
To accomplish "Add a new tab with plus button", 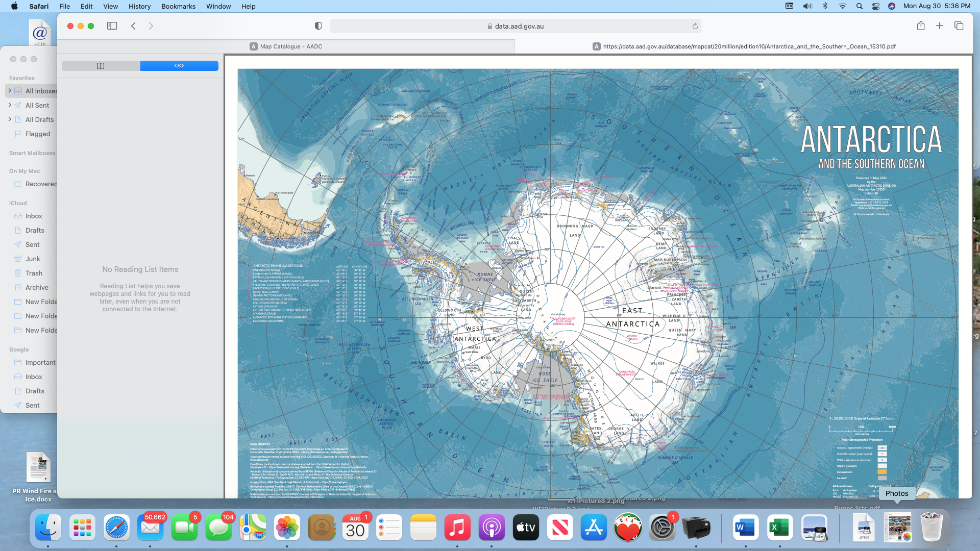I will click(940, 26).
